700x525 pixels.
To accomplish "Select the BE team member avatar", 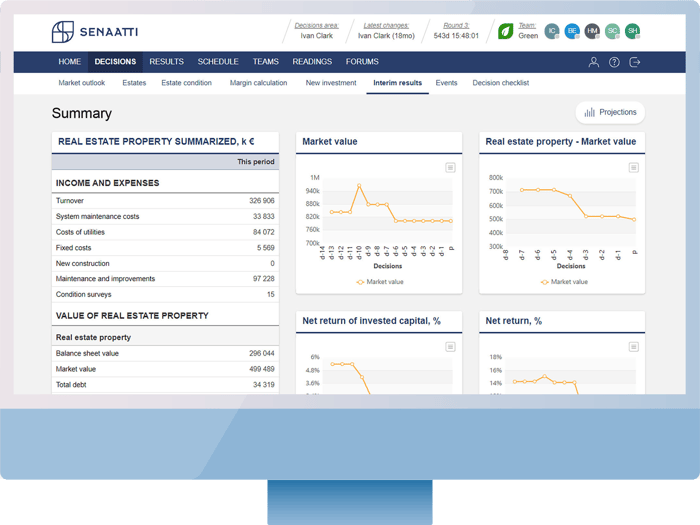I will [572, 32].
